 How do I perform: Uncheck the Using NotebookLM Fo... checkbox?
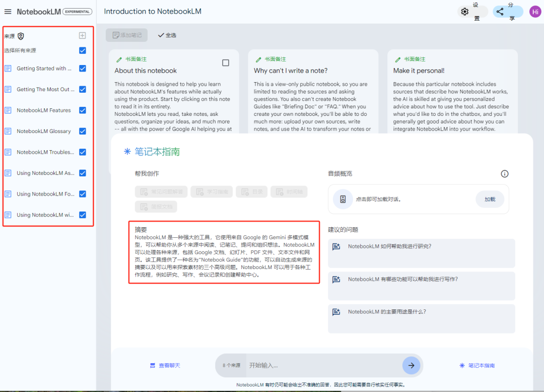click(83, 194)
